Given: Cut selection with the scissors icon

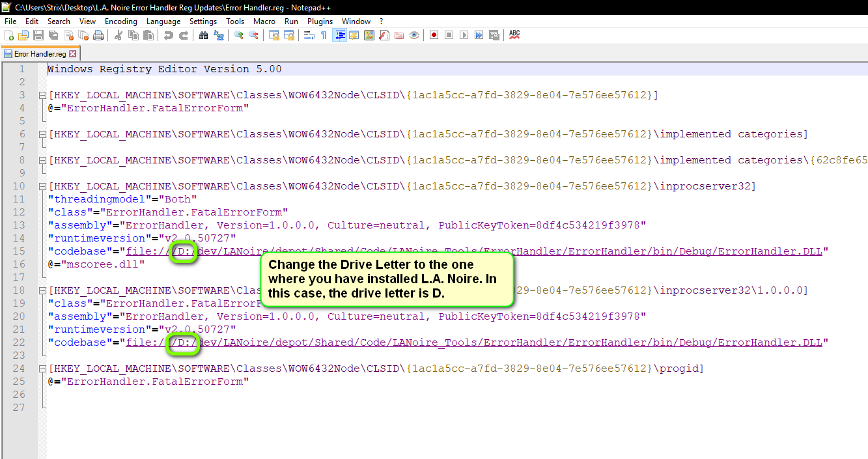Looking at the screenshot, I should coord(118,35).
